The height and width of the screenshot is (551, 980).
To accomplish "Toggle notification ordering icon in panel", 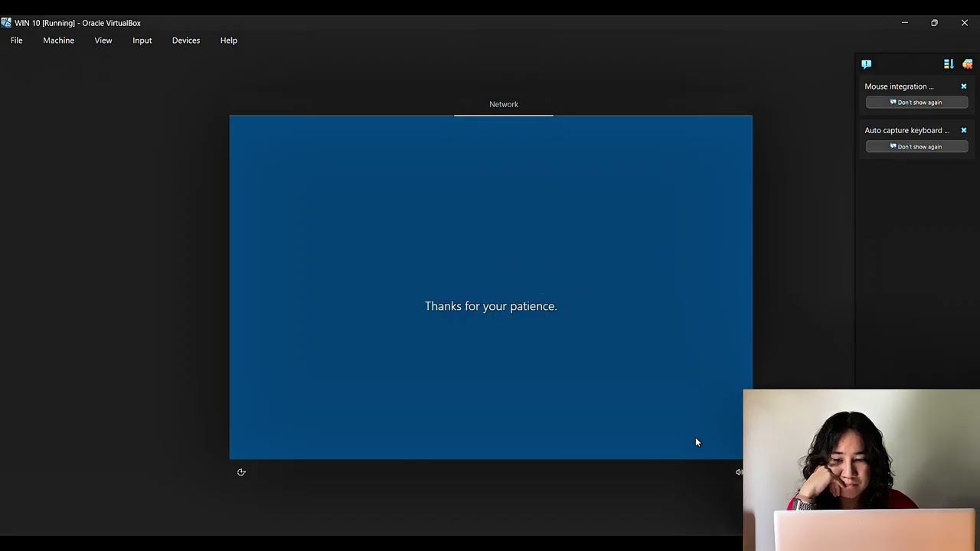I will click(x=949, y=64).
